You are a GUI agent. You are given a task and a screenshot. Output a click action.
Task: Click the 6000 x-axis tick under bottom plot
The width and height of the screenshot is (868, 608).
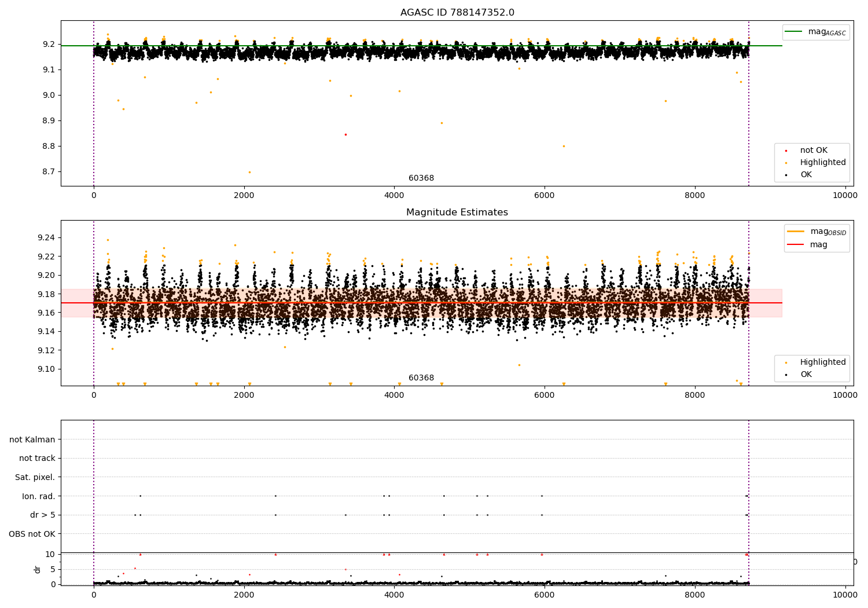click(x=545, y=595)
